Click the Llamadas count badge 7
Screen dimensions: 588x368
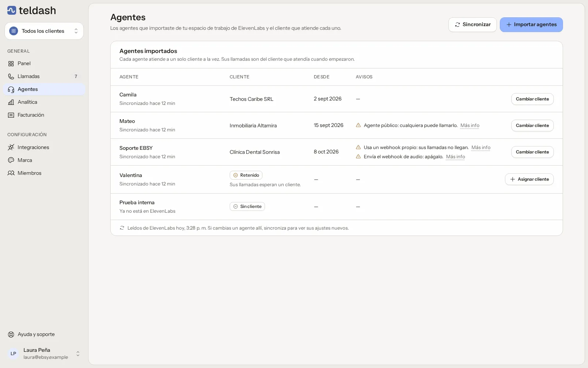coord(76,77)
